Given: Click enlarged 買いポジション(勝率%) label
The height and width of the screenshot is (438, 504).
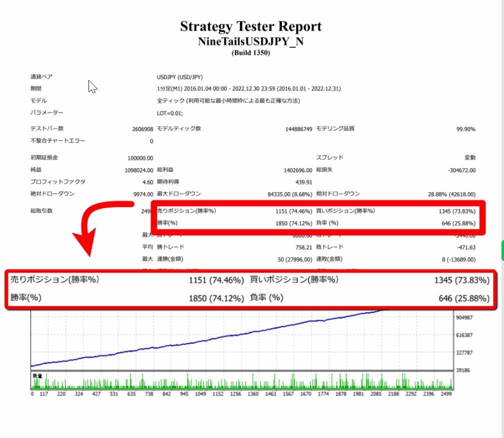Looking at the screenshot, I should coord(294,279).
